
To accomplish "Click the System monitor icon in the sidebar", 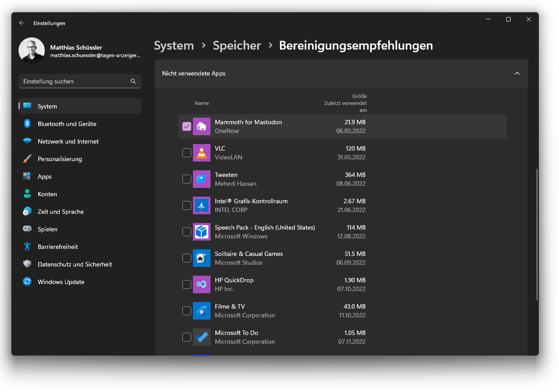I will click(27, 106).
